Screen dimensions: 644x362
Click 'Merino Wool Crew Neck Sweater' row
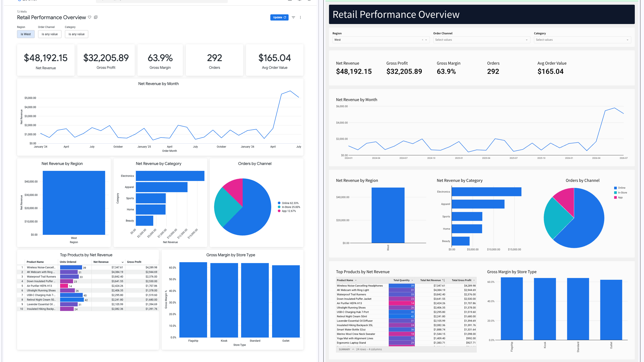[406, 334]
